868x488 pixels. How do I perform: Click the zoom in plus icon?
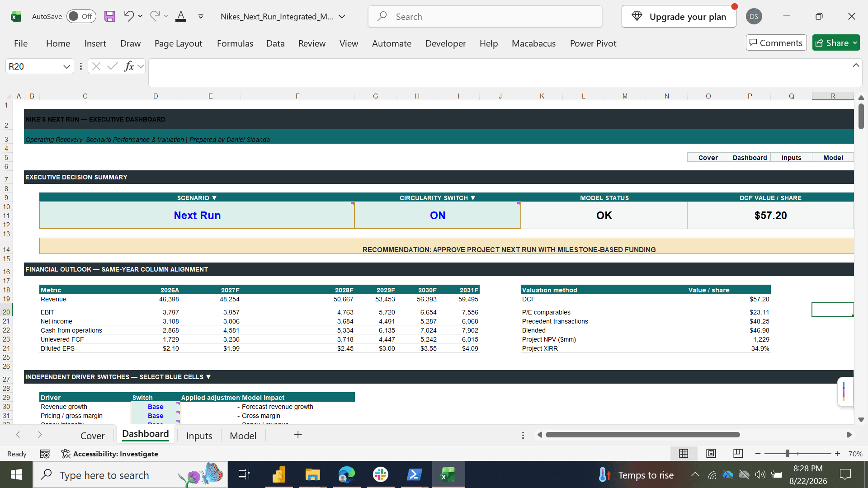coord(837,454)
